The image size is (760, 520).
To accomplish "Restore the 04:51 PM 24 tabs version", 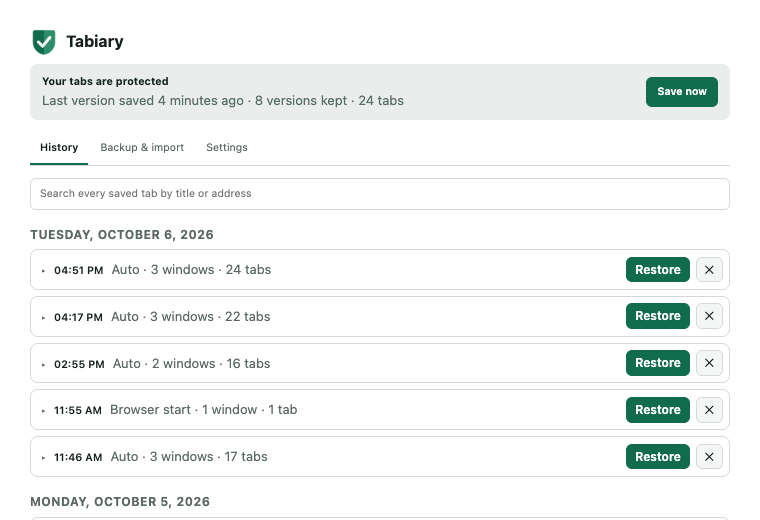I will (658, 269).
